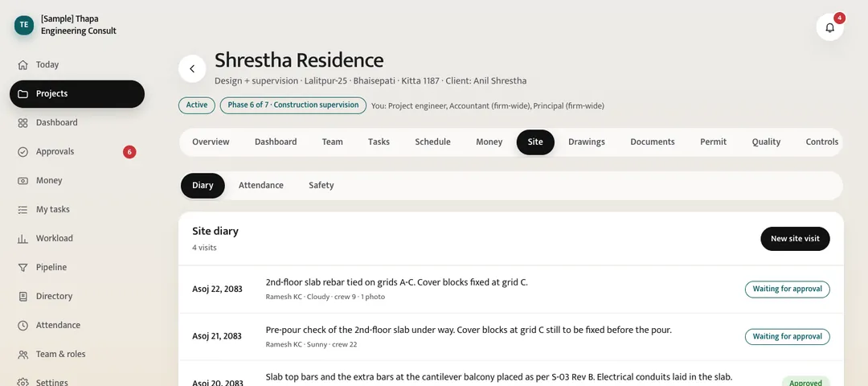The height and width of the screenshot is (386, 868).
Task: Click the Workload bar chart icon
Action: click(x=23, y=239)
